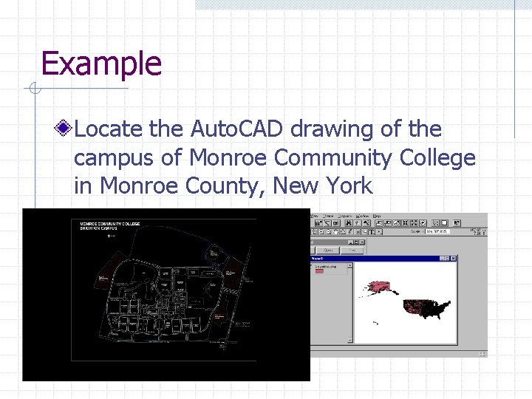
Task: Select the Measure tool
Action: point(343,232)
